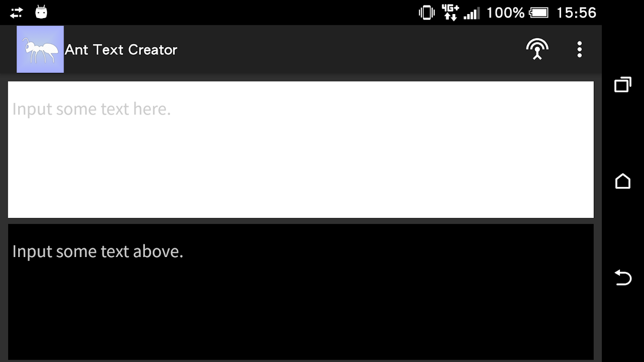Screen dimensions: 644x362
Task: Focus the "Input some text here." field
Action: 301,150
